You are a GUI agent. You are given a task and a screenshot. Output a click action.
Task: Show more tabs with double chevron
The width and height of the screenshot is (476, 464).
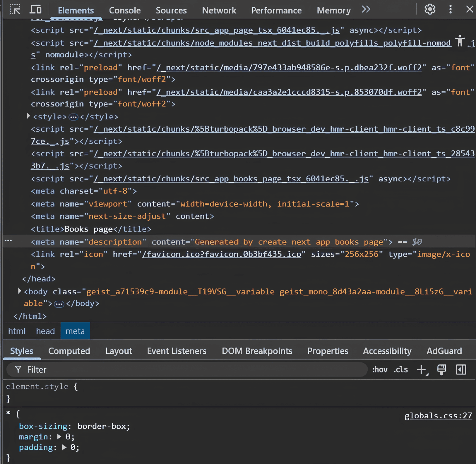pyautogui.click(x=366, y=10)
